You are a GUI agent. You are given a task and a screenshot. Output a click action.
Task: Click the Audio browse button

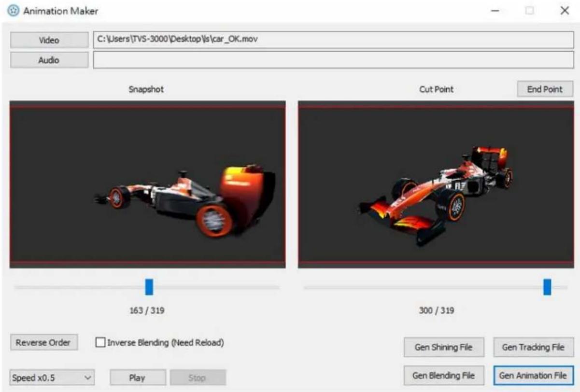49,60
